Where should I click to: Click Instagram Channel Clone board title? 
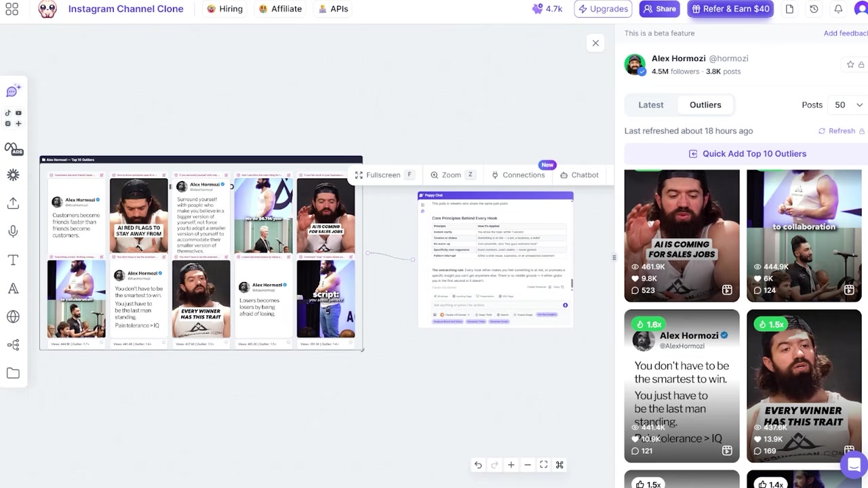126,9
